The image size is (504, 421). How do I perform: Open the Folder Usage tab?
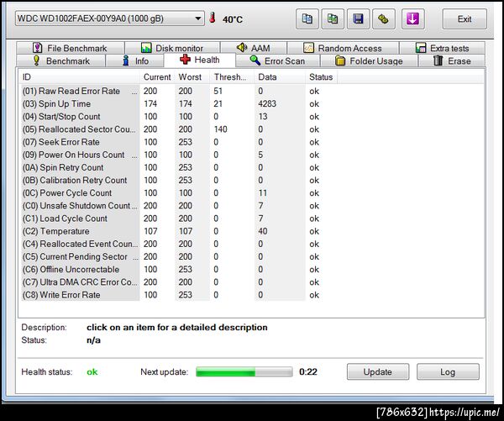(369, 61)
